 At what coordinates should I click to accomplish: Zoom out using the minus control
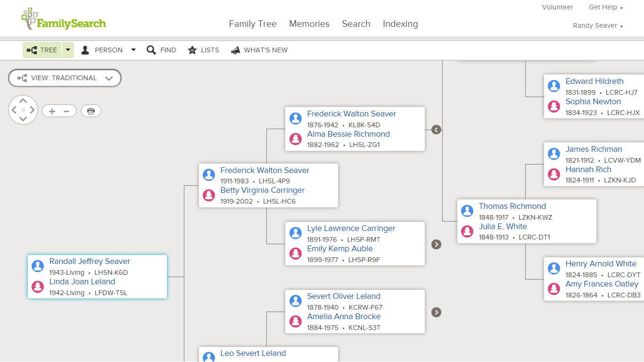coord(66,111)
